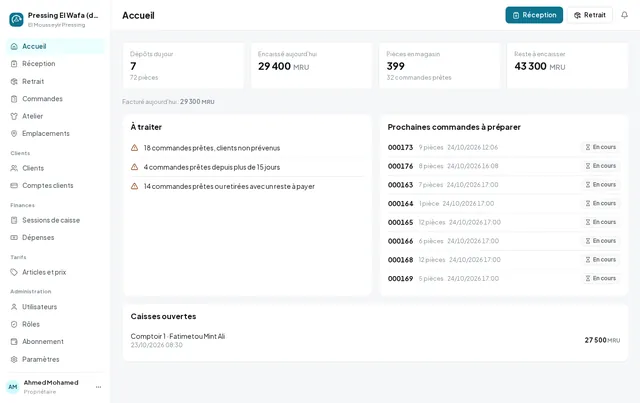Viewport: 640px width, 403px height.
Task: Open the three-dot menu next to Ahmed Mohamed
Action: point(98,387)
